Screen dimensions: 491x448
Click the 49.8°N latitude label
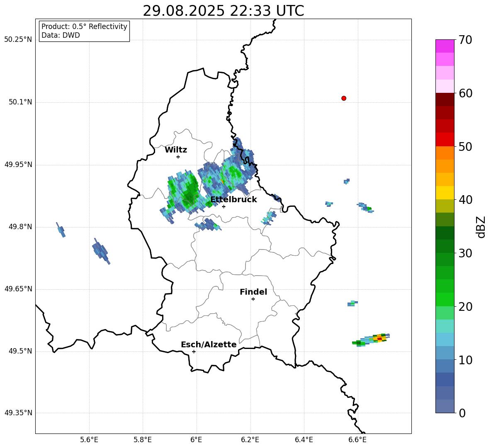[21, 227]
